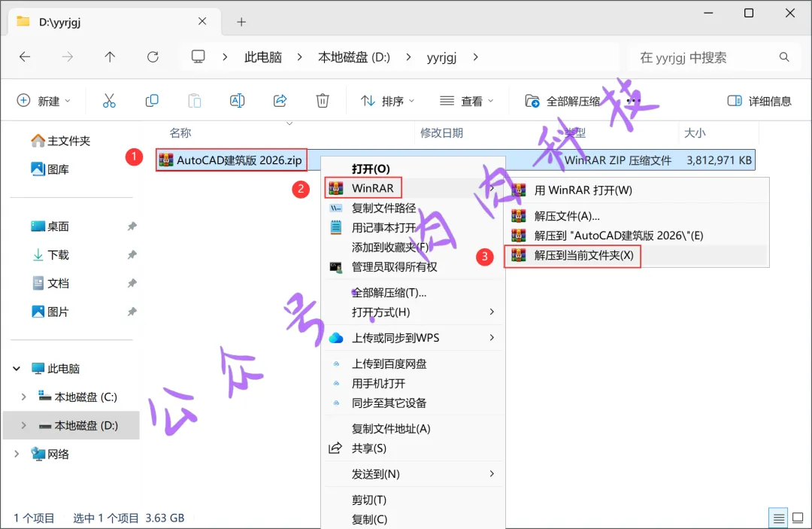Viewport: 812px width, 529px height.
Task: Open 图片 pictures folder
Action: tap(50, 312)
